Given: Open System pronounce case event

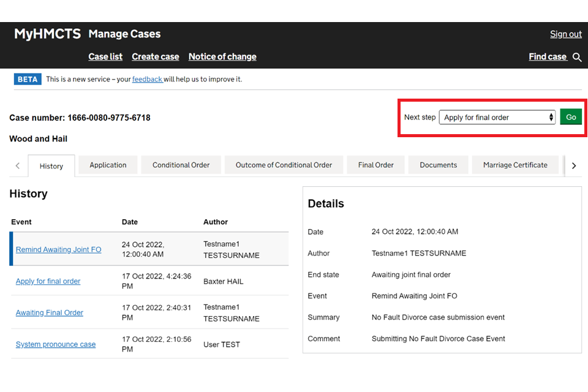Looking at the screenshot, I should [55, 344].
